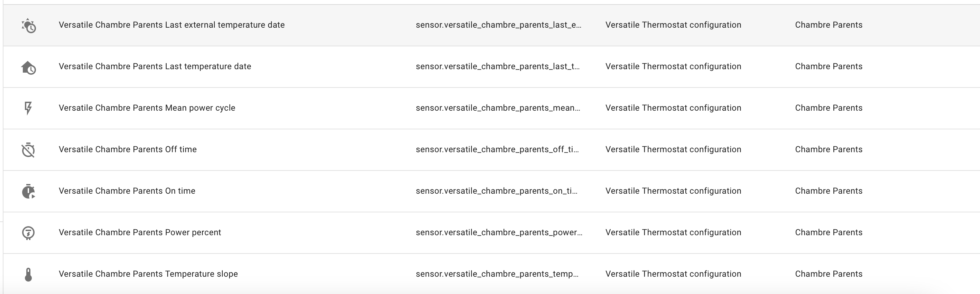This screenshot has width=980, height=294.
Task: Click sensor.versatile_chambre_parents_temp… entity ID
Action: [497, 274]
